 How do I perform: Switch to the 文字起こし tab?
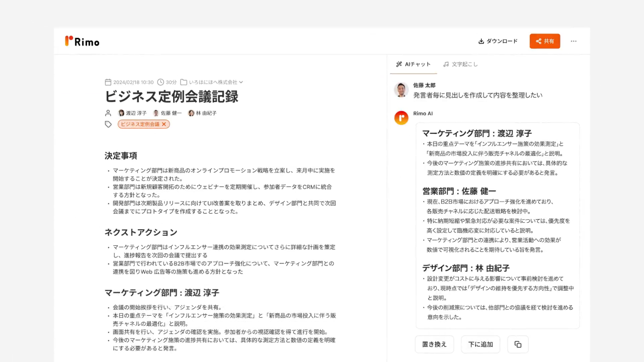pyautogui.click(x=460, y=64)
